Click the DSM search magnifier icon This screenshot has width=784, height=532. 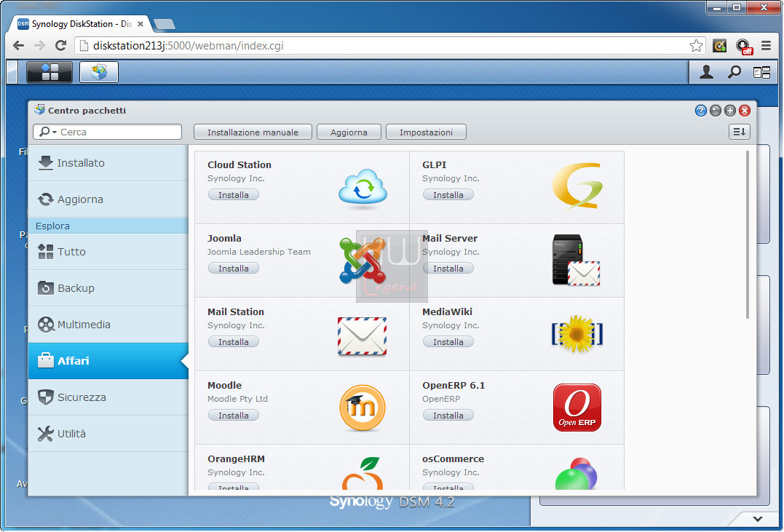pos(734,73)
